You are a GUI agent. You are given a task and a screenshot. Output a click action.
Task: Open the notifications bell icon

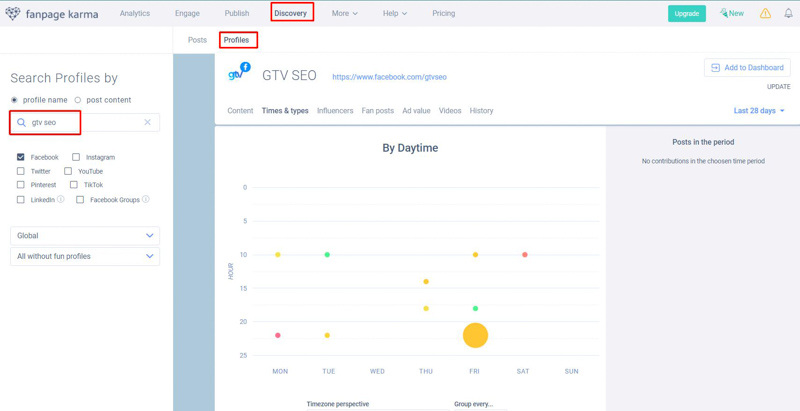click(788, 14)
